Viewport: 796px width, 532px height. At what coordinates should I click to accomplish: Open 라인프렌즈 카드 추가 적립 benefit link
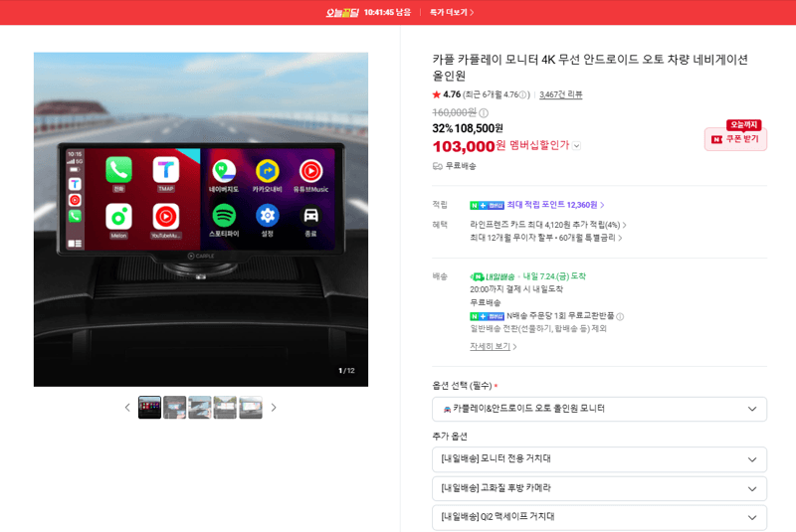(548, 225)
